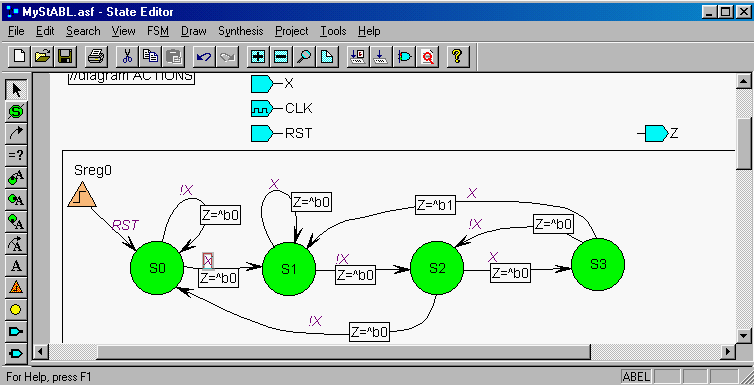The width and height of the screenshot is (754, 385).
Task: Click the Help question mark icon
Action: 457,57
